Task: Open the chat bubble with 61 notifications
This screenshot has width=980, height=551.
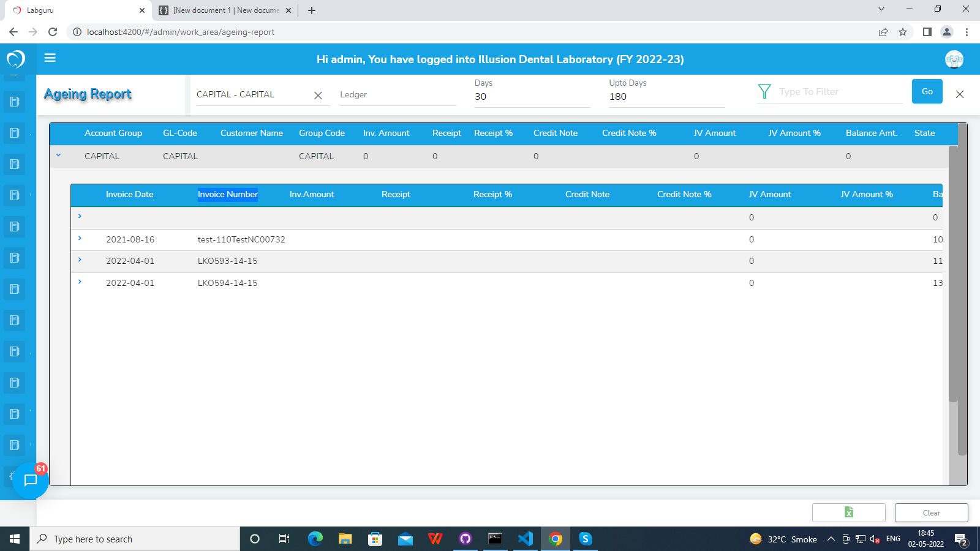Action: [30, 481]
